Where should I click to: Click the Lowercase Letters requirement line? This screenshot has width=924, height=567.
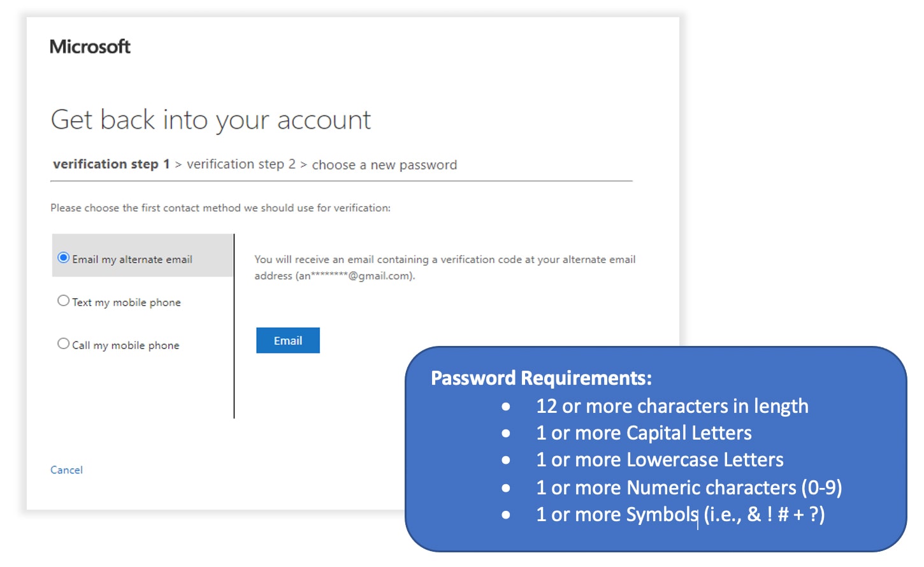(660, 460)
